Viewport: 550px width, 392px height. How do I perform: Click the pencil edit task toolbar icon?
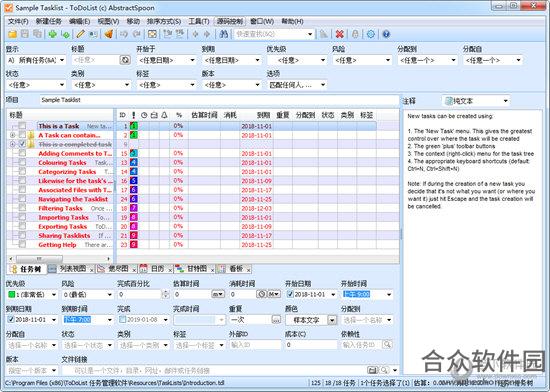[80, 34]
